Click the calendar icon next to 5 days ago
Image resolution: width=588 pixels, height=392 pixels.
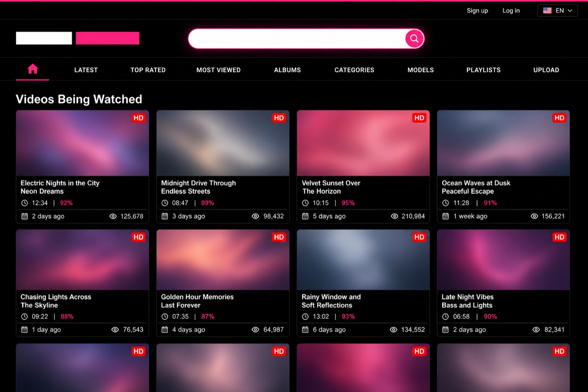coord(305,216)
